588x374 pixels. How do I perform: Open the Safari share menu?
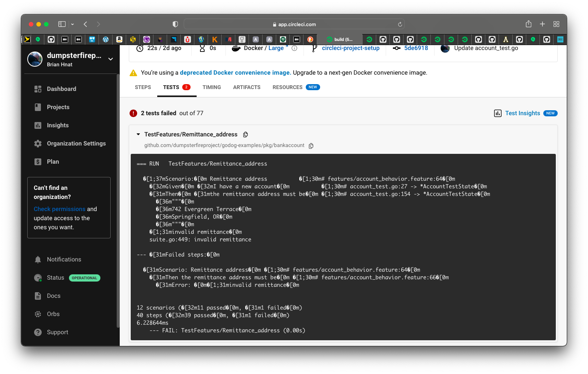pyautogui.click(x=529, y=24)
